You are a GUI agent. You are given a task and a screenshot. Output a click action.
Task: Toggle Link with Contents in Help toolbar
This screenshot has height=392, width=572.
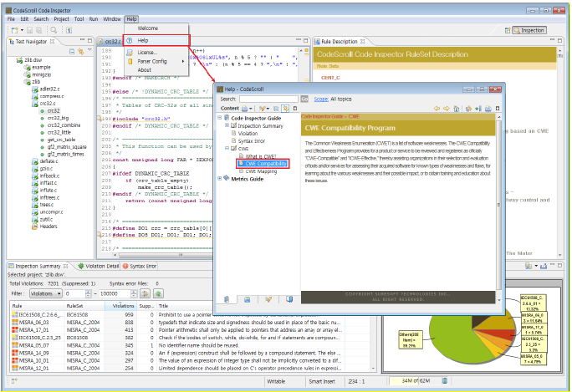point(285,109)
